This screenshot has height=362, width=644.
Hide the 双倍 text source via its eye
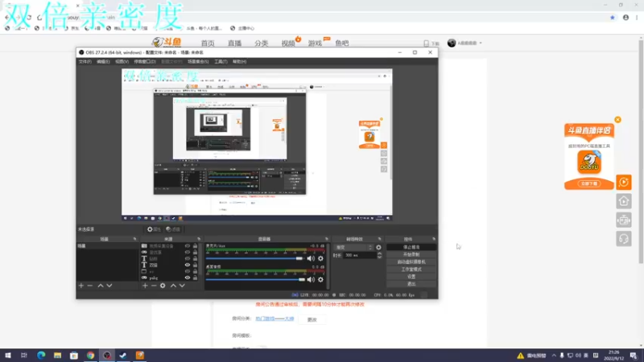[x=188, y=265]
